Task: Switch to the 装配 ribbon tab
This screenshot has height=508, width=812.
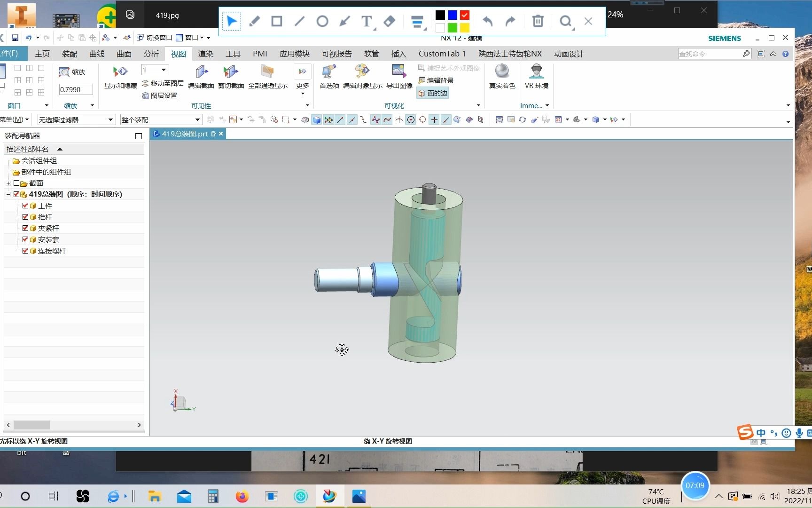Action: point(70,54)
